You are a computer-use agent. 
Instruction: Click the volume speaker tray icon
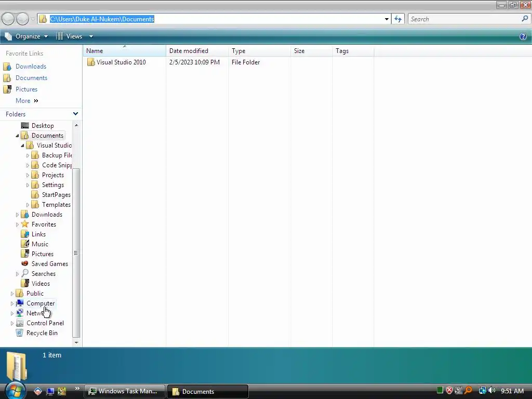tap(491, 391)
